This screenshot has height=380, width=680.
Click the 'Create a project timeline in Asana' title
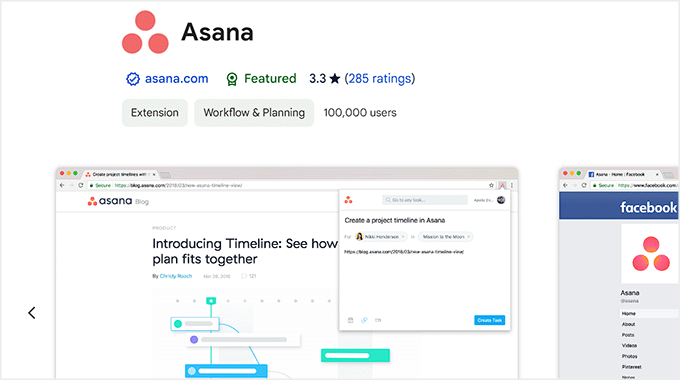[395, 220]
